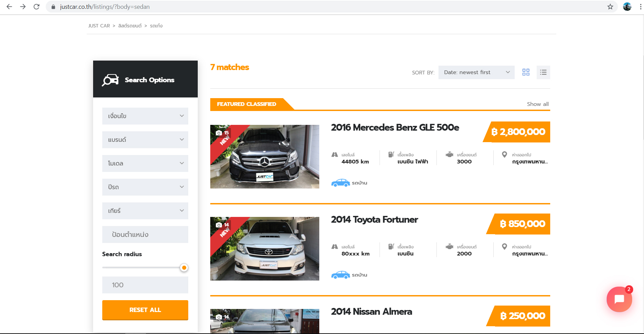Click the photo count camera icon on Mercedes listing
644x334 pixels.
pyautogui.click(x=219, y=133)
